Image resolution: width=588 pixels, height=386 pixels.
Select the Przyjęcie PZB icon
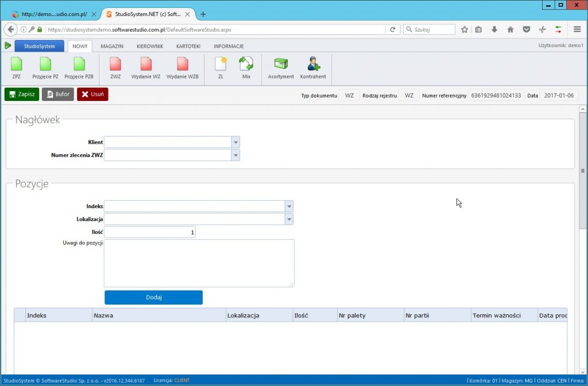pos(79,64)
